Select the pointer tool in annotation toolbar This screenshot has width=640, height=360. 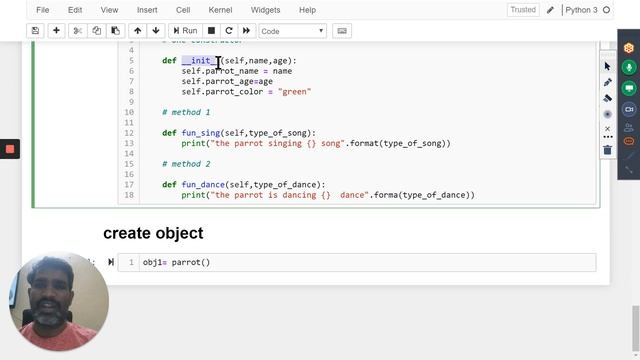[x=607, y=66]
